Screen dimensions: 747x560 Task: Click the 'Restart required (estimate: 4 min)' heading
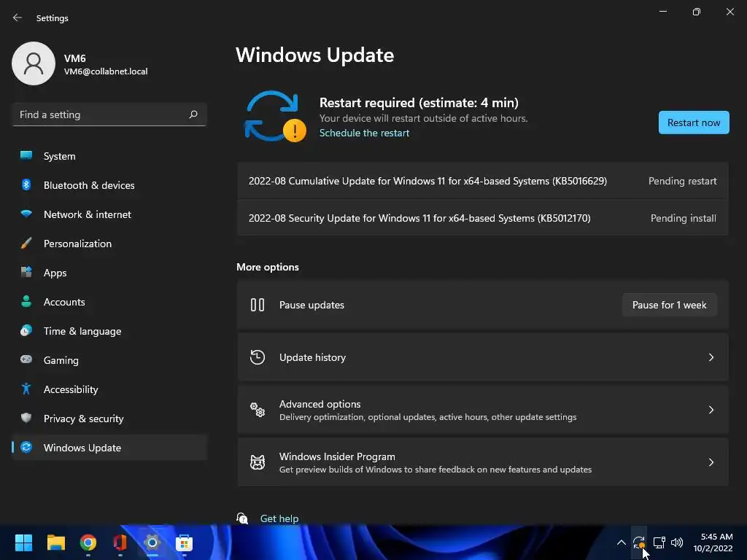tap(419, 103)
